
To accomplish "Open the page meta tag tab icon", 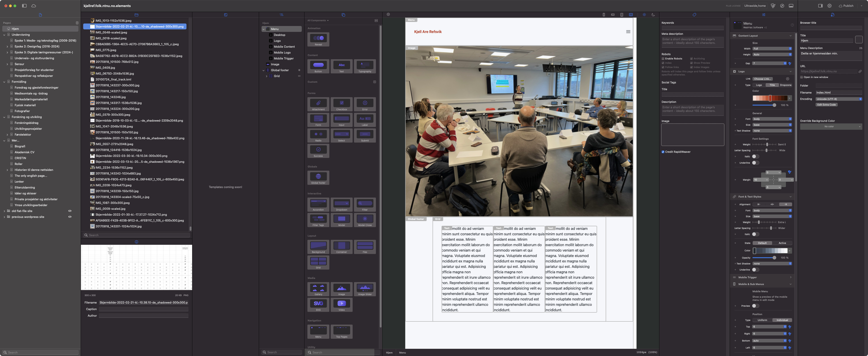I will click(x=694, y=15).
